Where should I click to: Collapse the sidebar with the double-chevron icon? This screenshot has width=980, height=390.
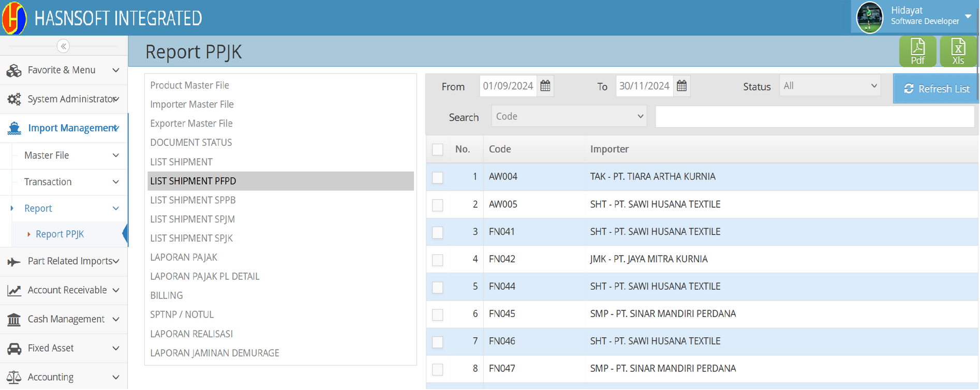63,46
